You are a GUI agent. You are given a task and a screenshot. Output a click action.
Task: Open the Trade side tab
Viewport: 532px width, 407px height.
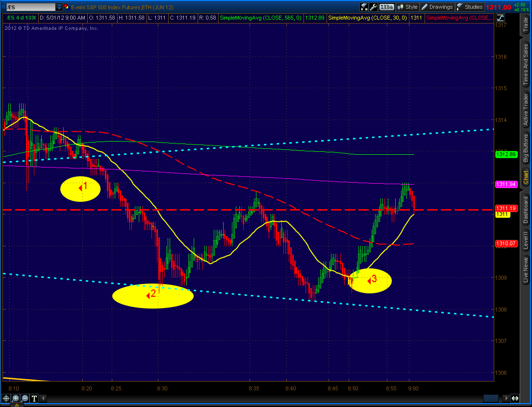click(x=526, y=24)
